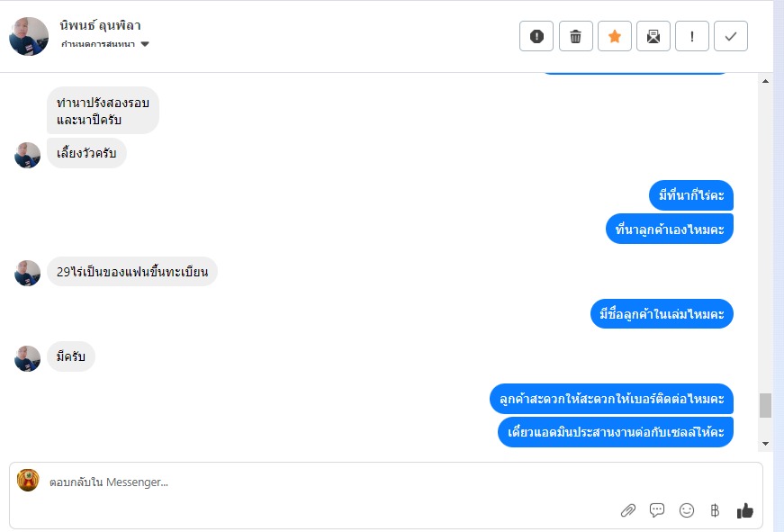784x532 pixels.
Task: Click the scrollbar up arrow
Action: (765, 81)
